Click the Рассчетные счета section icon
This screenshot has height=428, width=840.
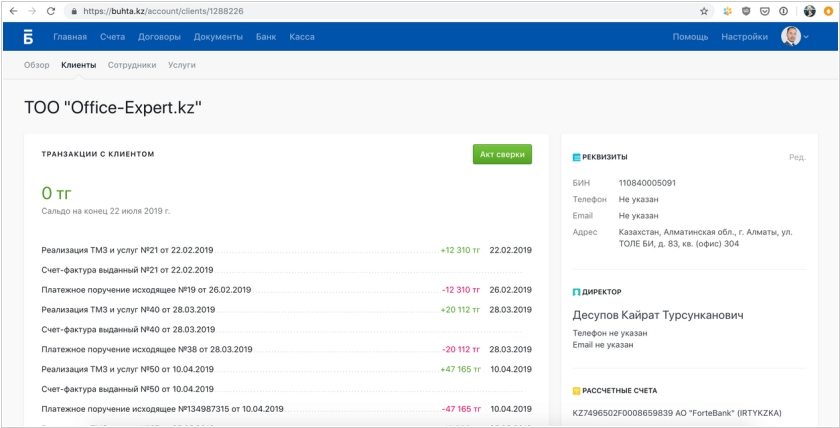click(x=576, y=391)
